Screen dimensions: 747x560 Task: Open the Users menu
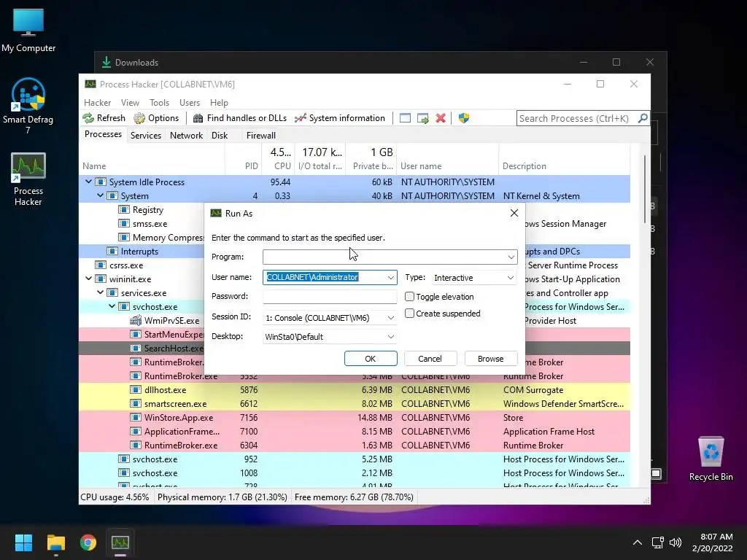click(190, 102)
